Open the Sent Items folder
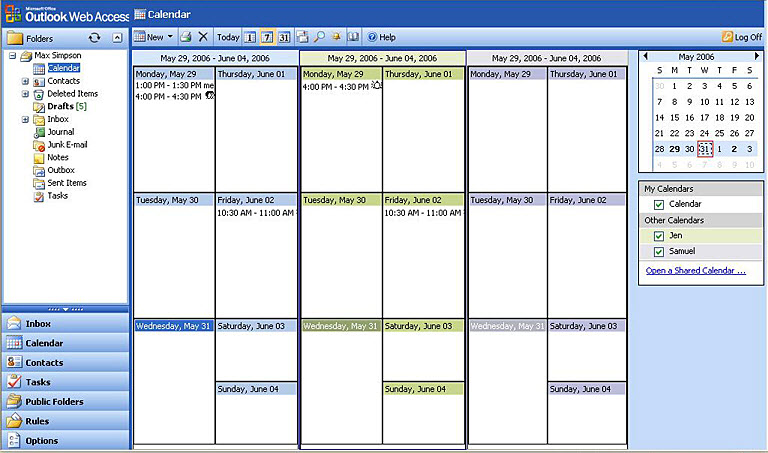The height and width of the screenshot is (453, 768). 67,183
